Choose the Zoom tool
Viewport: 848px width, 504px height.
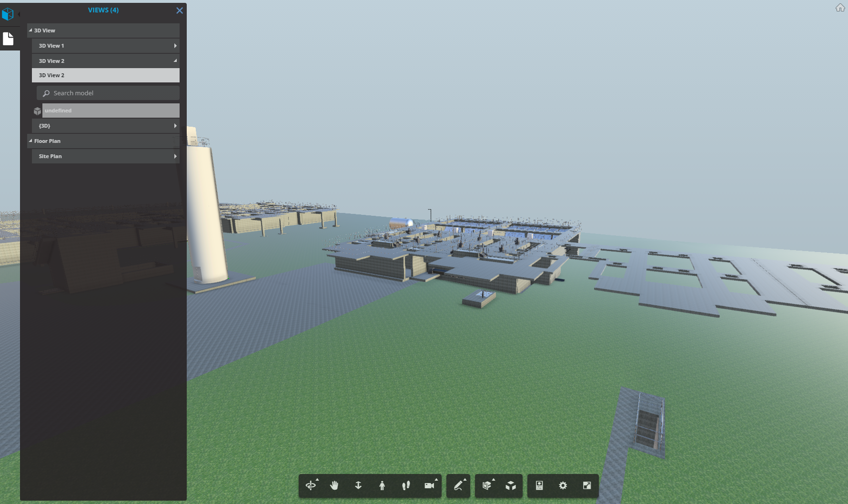[358, 486]
